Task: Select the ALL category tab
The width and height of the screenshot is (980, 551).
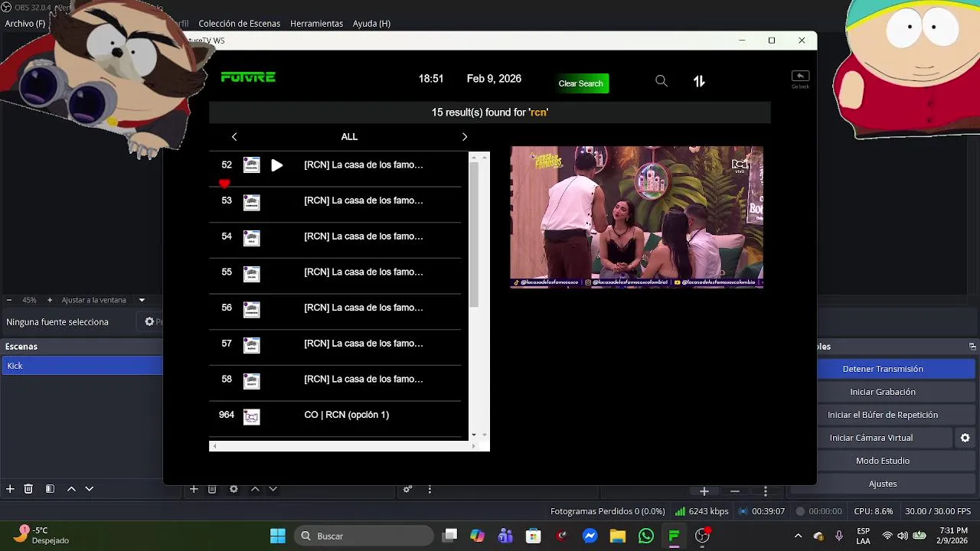Action: click(x=349, y=137)
